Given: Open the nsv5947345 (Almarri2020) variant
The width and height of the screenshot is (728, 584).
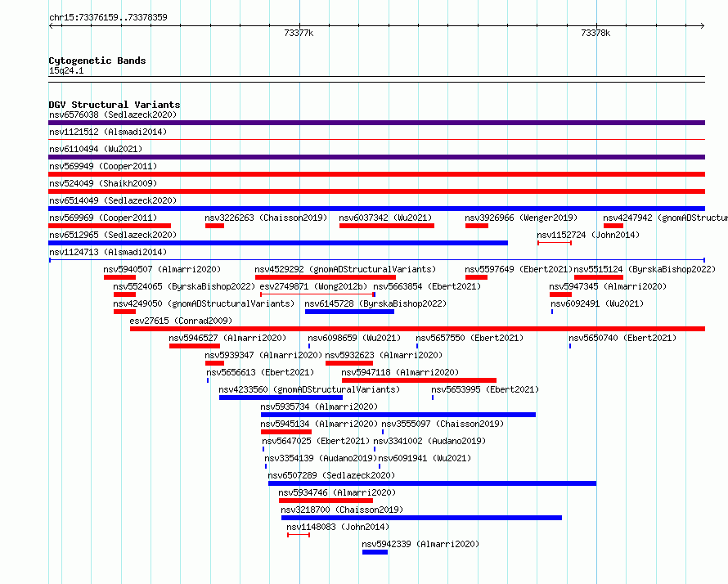Looking at the screenshot, I should [608, 286].
